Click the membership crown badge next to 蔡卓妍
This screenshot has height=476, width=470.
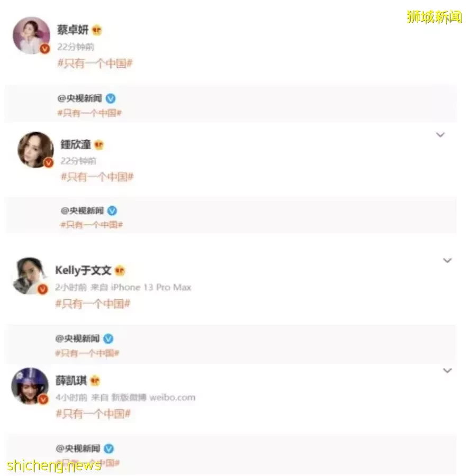click(97, 30)
